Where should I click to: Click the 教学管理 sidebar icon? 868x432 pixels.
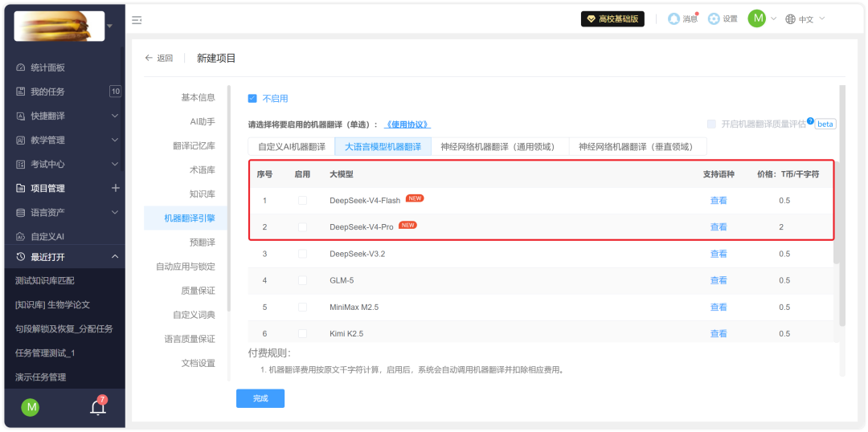click(x=20, y=140)
